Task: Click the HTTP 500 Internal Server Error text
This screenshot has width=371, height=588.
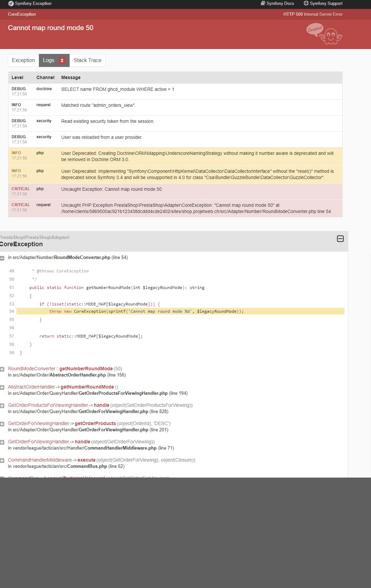Action: [313, 14]
